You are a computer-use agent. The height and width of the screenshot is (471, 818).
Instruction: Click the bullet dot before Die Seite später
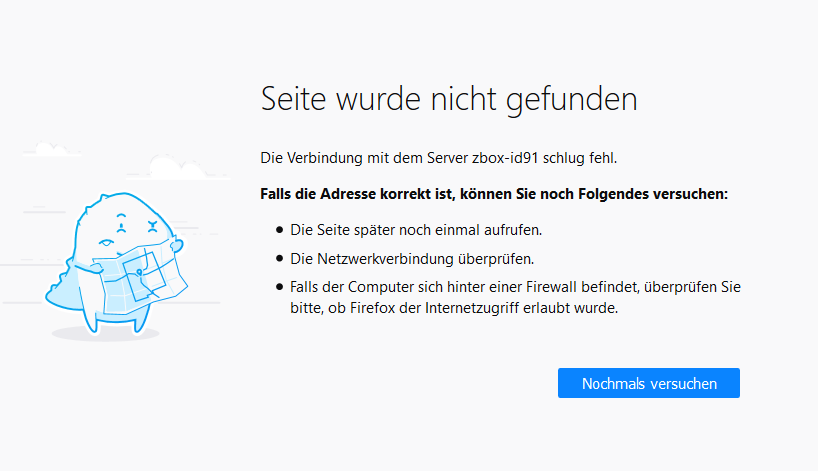point(280,230)
